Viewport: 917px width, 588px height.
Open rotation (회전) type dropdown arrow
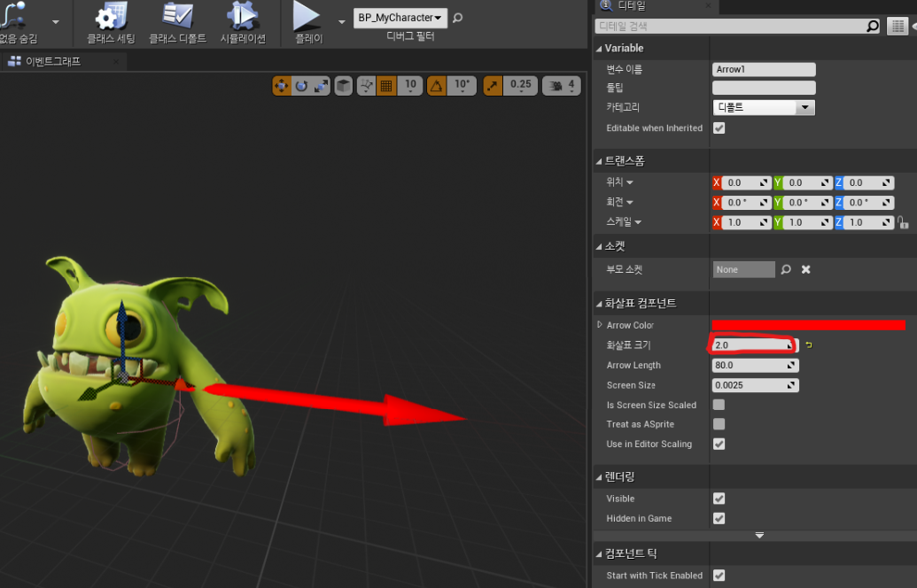pos(630,203)
